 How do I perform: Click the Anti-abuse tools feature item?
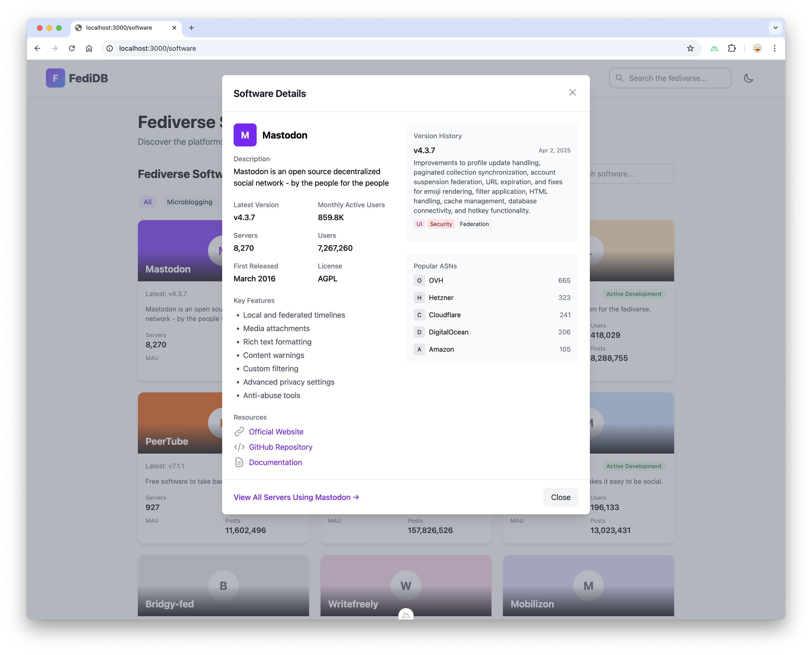[x=272, y=395]
